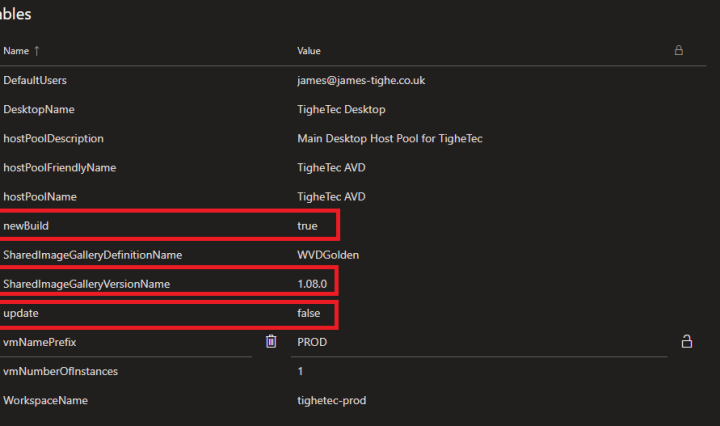Edit the newBuild value true
Viewport: 720px width, 426px height.
pos(307,226)
